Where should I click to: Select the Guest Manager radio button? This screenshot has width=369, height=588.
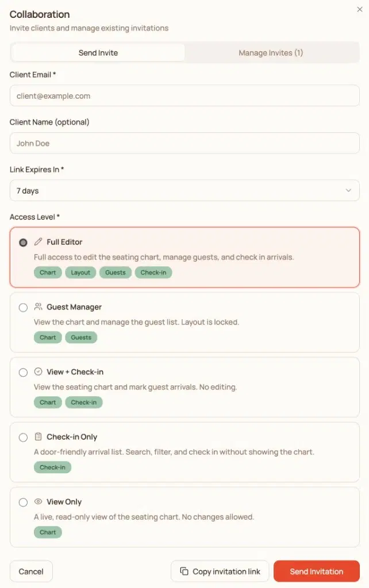[x=23, y=307]
